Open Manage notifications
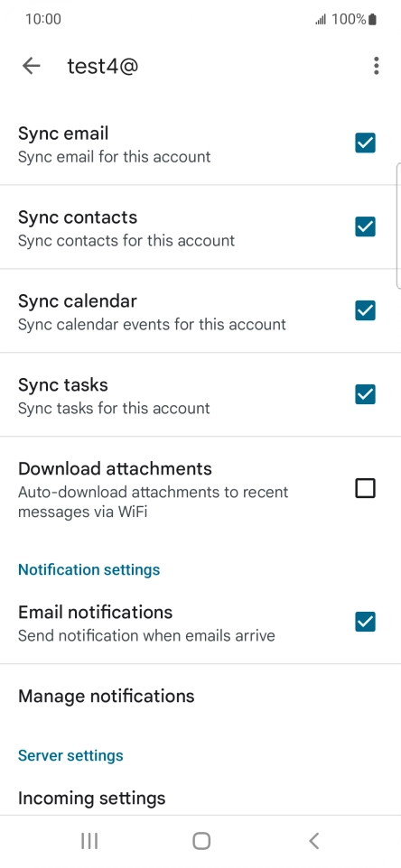The image size is (401, 868). (x=200, y=696)
